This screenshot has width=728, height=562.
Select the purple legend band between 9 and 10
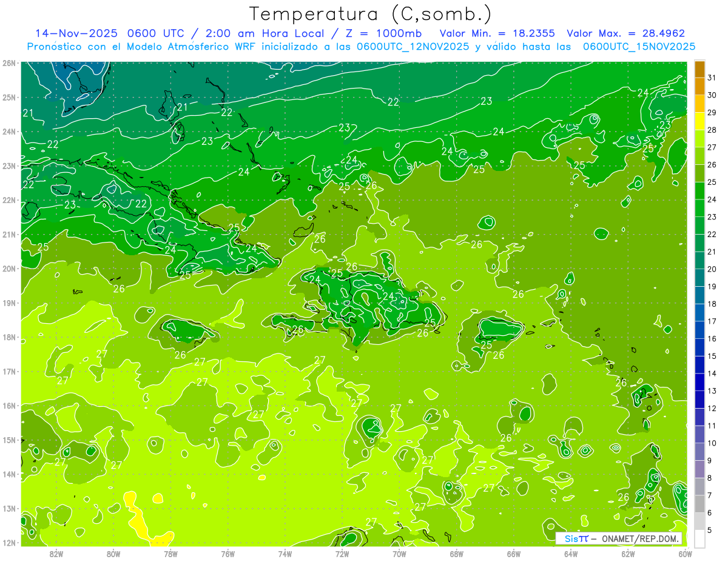[x=699, y=452]
